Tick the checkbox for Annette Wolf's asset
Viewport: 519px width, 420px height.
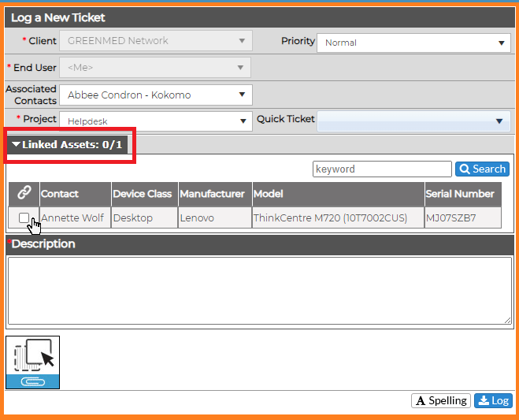click(x=24, y=217)
